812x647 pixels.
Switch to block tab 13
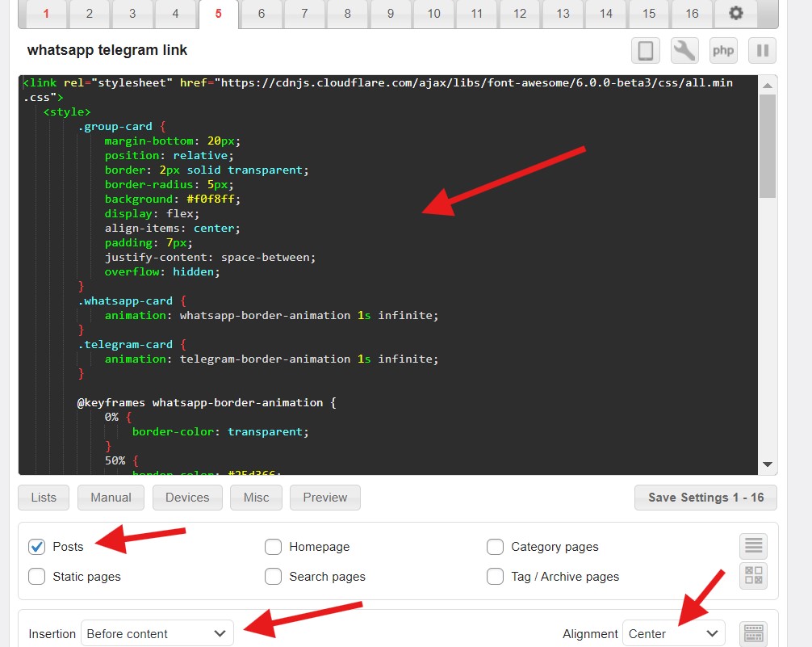(563, 14)
